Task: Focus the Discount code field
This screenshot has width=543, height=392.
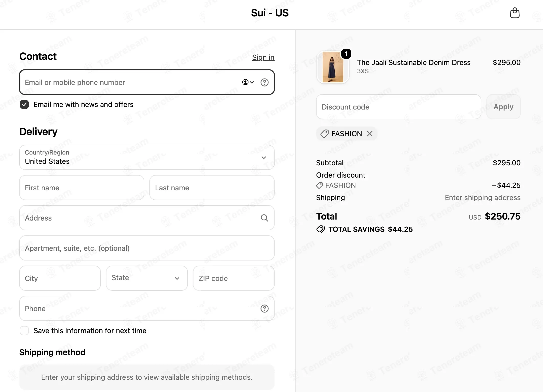Action: click(398, 107)
